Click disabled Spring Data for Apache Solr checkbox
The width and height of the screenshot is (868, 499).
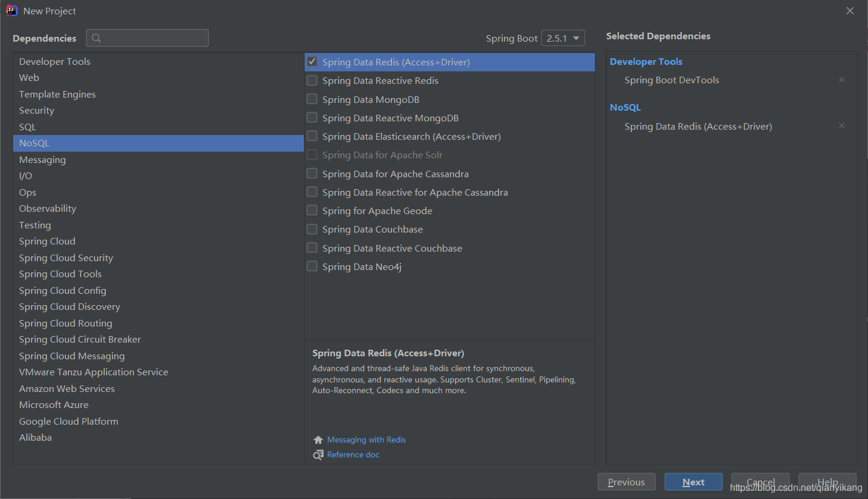(312, 155)
